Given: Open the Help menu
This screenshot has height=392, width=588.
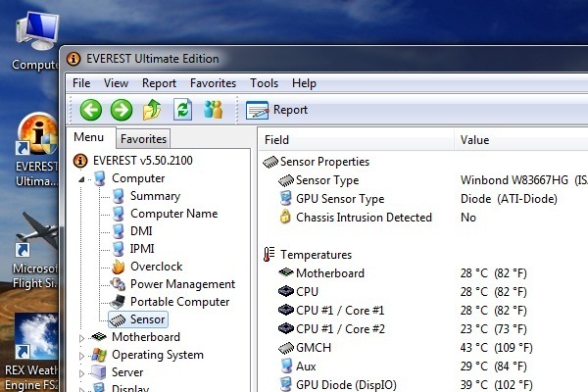Looking at the screenshot, I should [304, 83].
